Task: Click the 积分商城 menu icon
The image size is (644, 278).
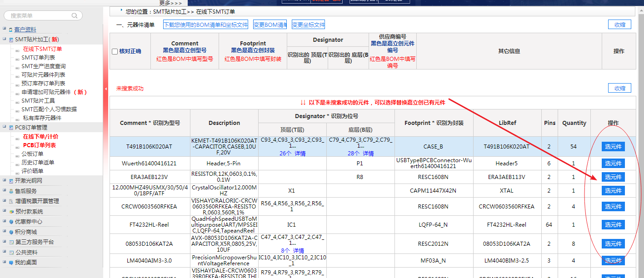Action: point(11,232)
